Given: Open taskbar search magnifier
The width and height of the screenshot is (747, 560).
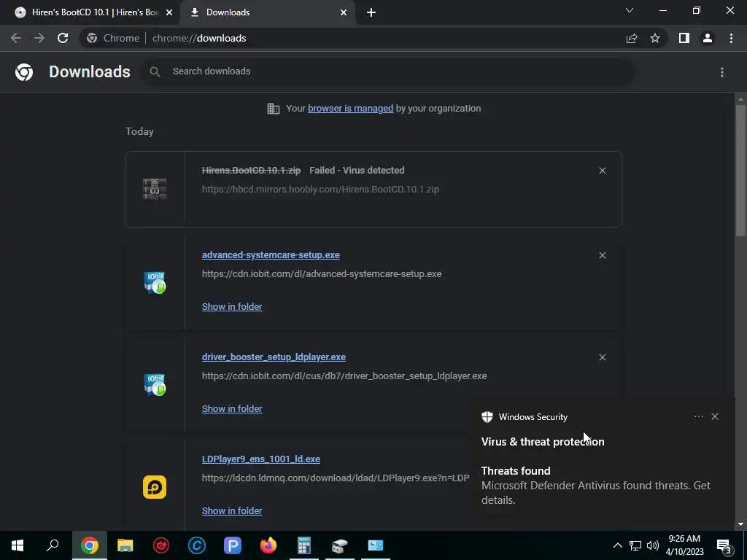Looking at the screenshot, I should click(53, 545).
